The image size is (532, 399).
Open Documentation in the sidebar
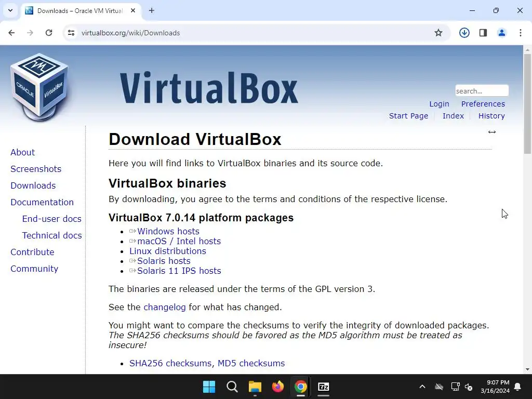tap(42, 202)
